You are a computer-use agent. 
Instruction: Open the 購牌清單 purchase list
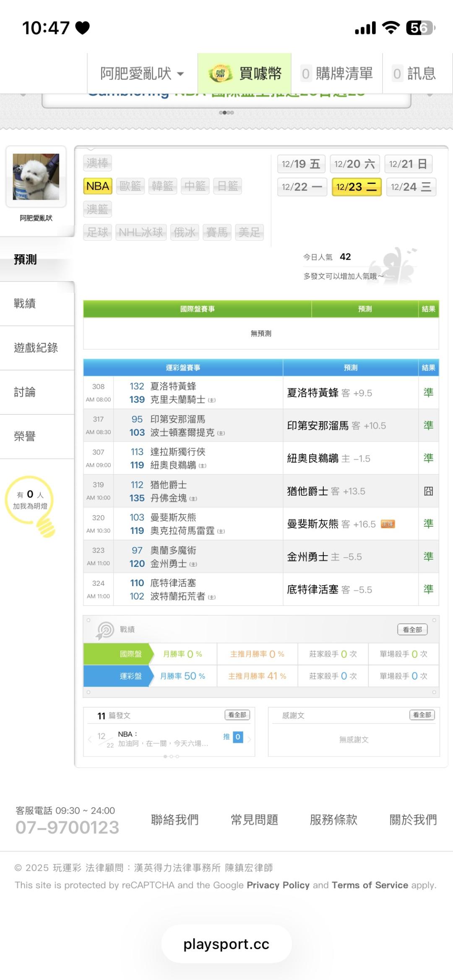click(337, 74)
